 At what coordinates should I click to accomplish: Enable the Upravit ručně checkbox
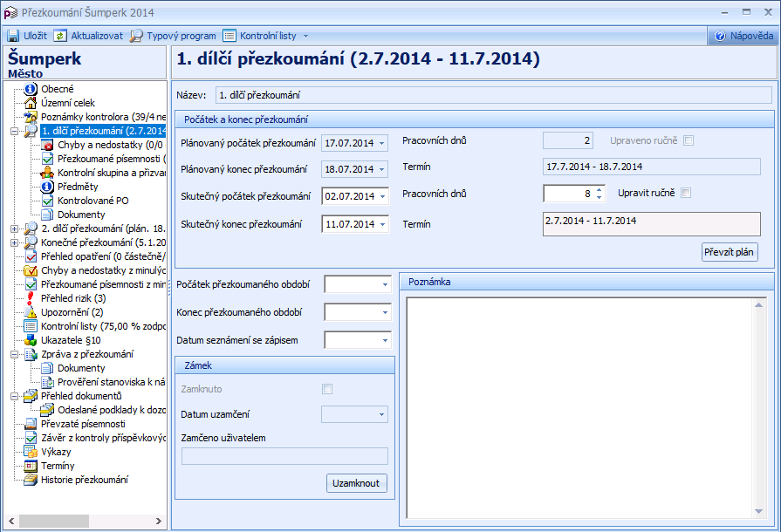(686, 193)
